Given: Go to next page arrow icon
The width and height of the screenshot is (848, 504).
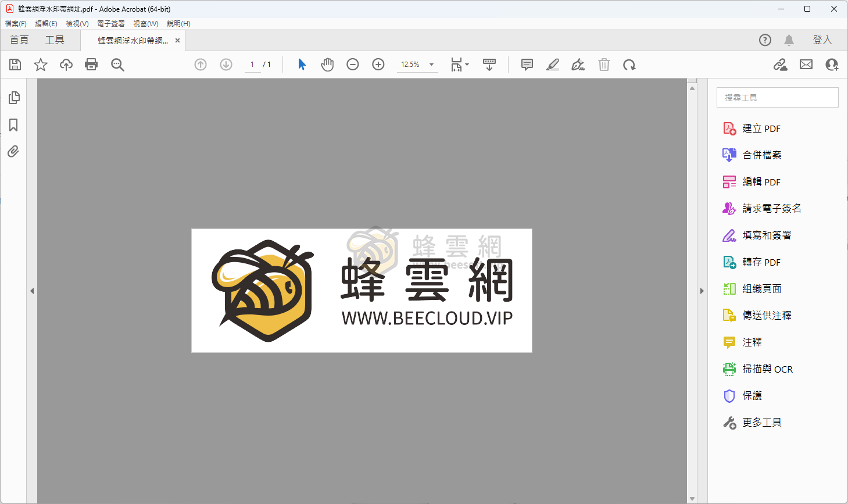Looking at the screenshot, I should [226, 65].
